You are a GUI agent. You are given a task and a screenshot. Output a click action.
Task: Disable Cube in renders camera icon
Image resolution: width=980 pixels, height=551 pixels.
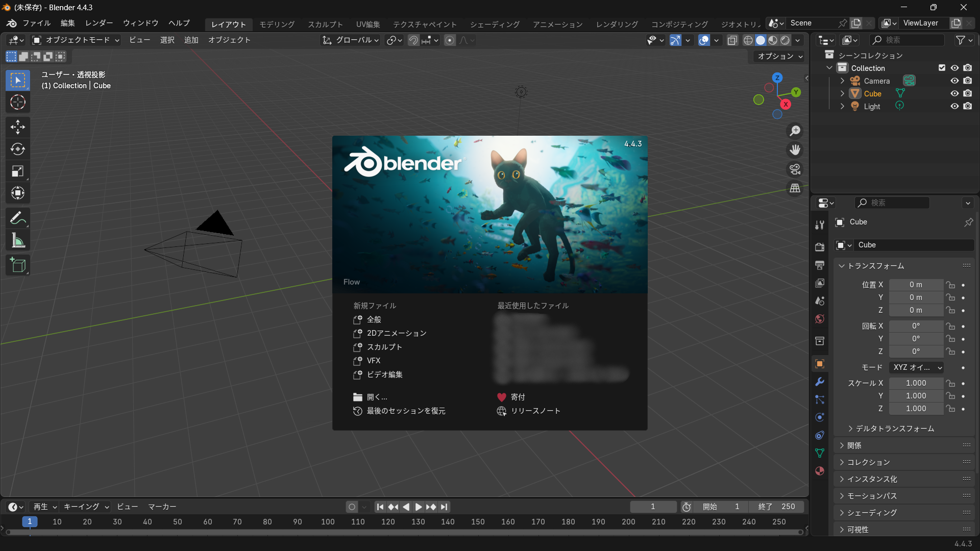point(968,93)
